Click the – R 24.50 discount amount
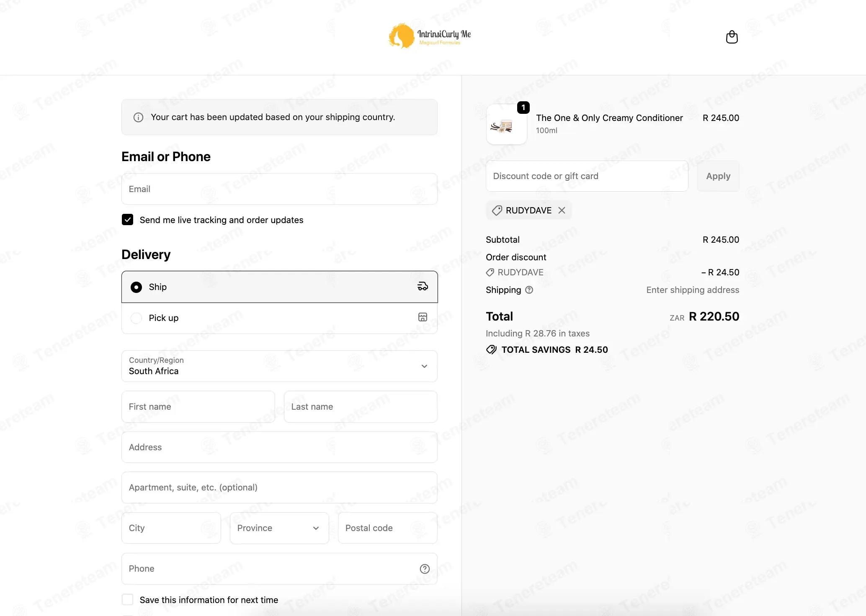The height and width of the screenshot is (616, 866). tap(720, 272)
